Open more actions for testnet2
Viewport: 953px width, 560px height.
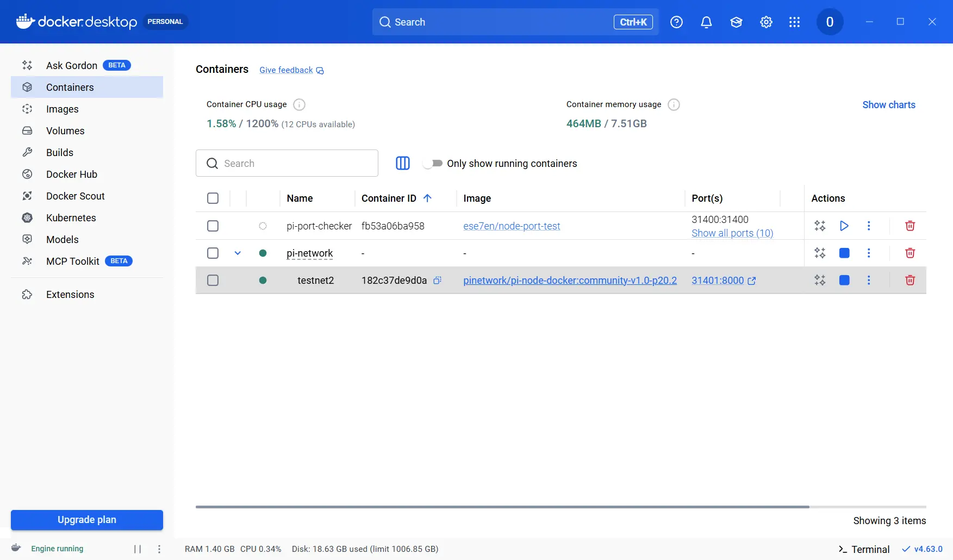(868, 280)
